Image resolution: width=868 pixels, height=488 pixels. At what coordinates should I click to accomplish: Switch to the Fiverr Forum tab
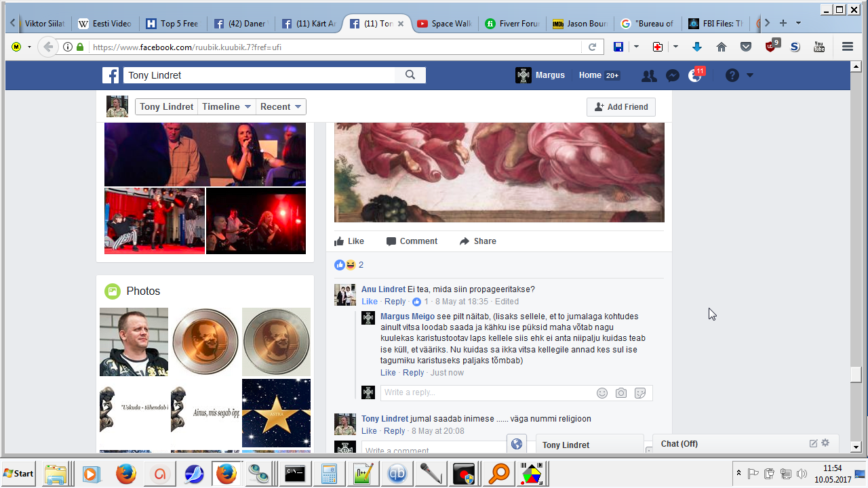[512, 24]
